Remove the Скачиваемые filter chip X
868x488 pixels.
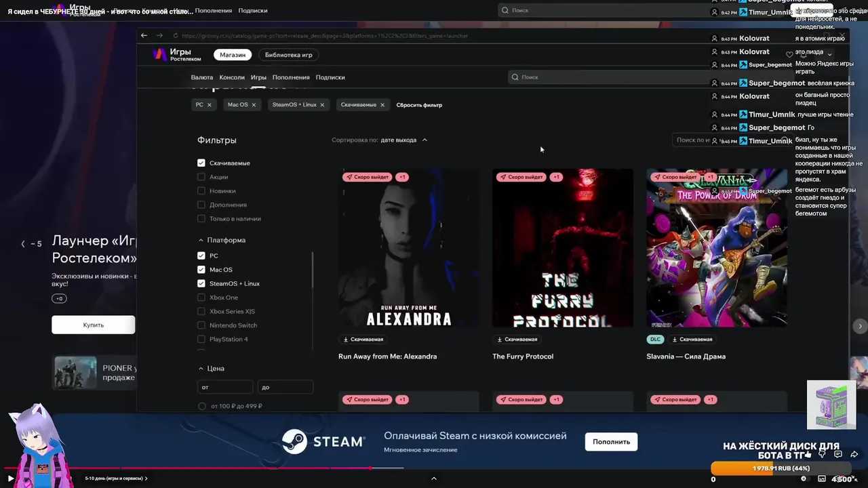(382, 105)
